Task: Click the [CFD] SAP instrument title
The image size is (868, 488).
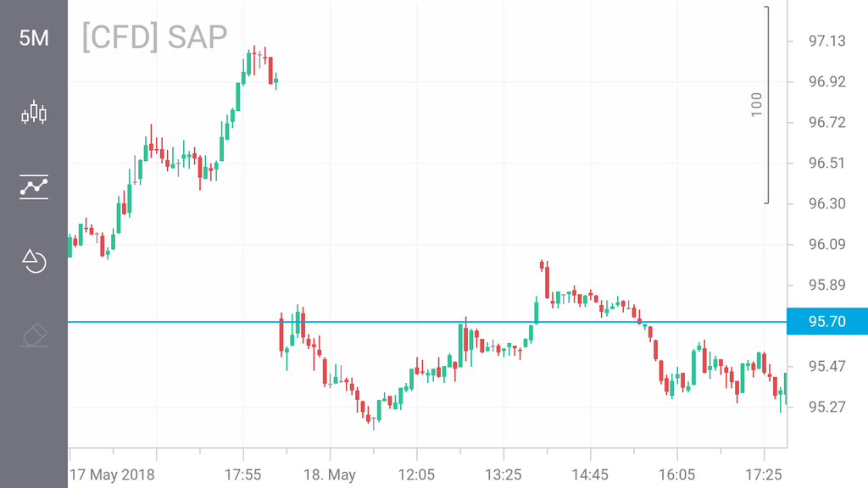Action: click(154, 37)
